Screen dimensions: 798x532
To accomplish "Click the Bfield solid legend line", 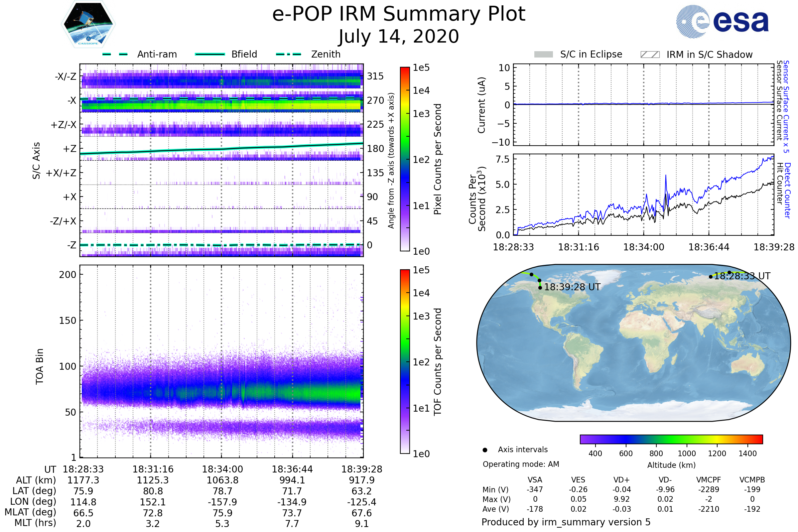I will coord(210,54).
